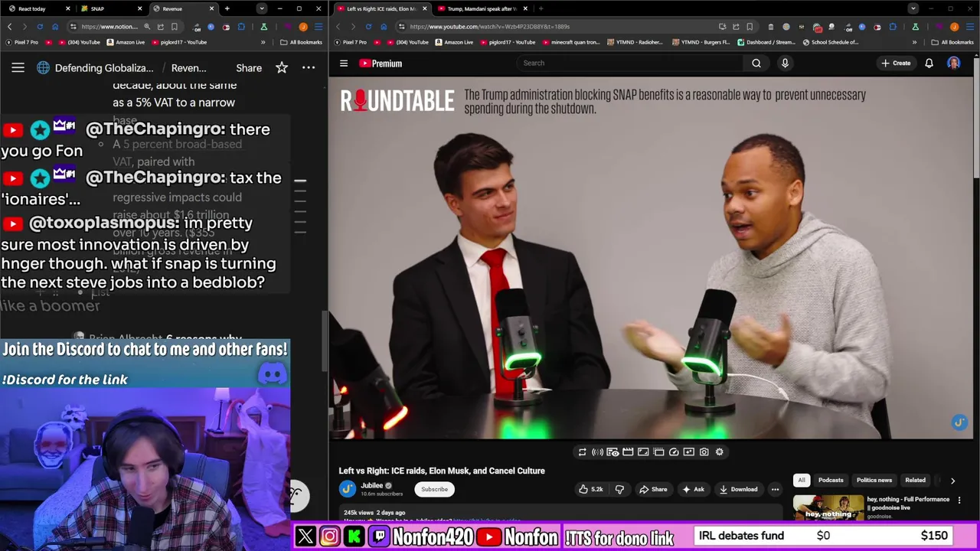Filter recommendations by Podcasts chip
The height and width of the screenshot is (551, 980).
click(831, 480)
